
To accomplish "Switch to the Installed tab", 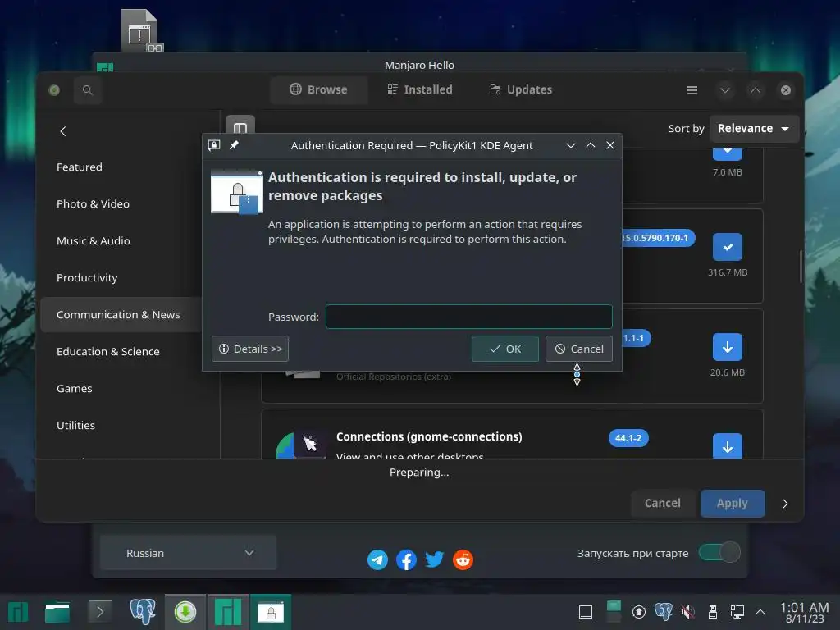I will point(420,89).
